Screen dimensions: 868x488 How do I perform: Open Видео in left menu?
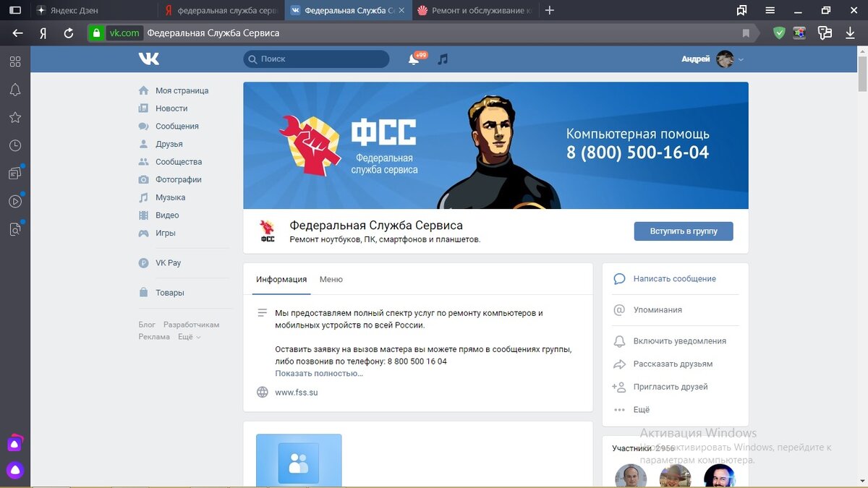[167, 215]
